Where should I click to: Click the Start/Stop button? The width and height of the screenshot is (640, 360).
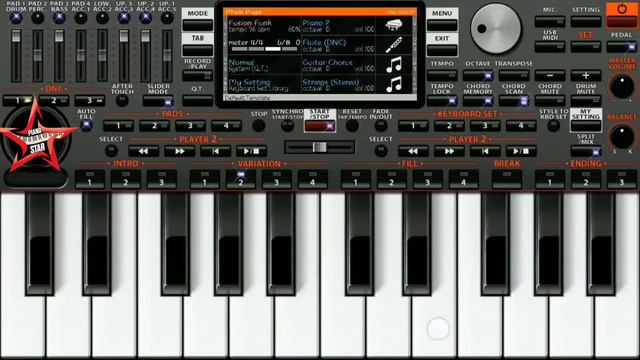pos(320,127)
